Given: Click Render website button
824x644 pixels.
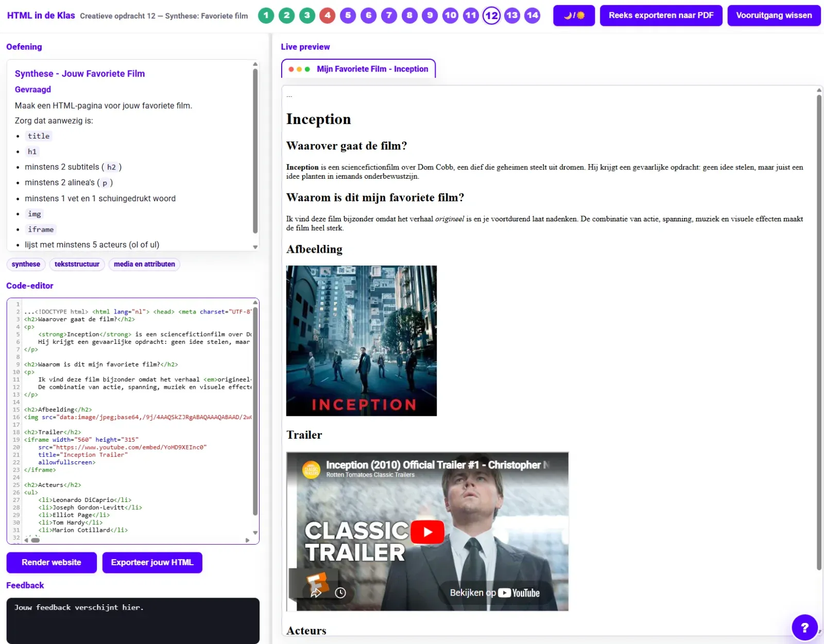Looking at the screenshot, I should tap(51, 563).
